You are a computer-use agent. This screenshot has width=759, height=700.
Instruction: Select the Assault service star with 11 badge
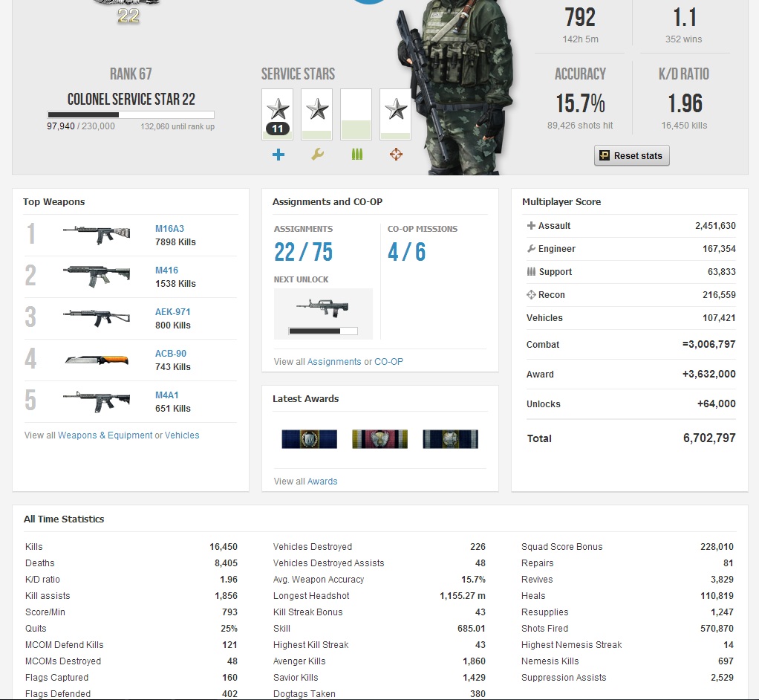coord(277,114)
